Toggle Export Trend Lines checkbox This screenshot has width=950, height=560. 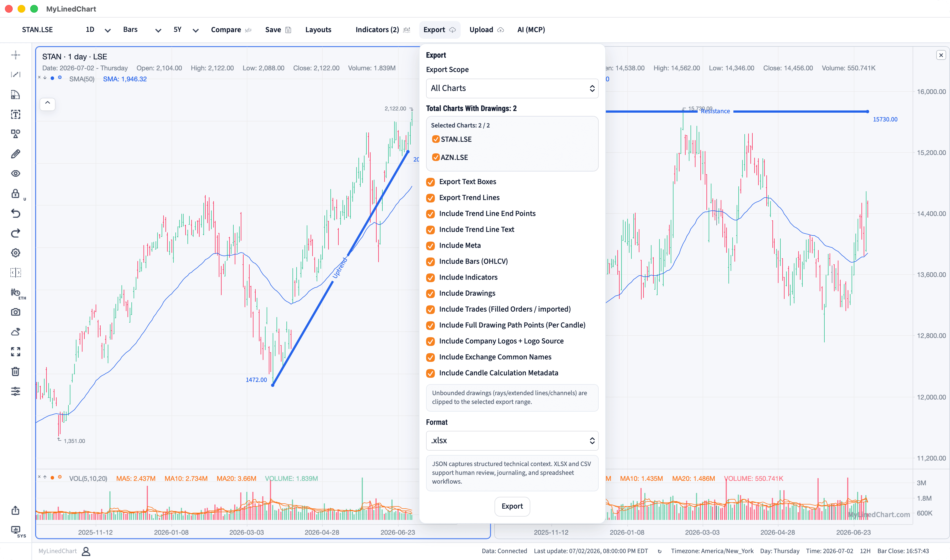tap(430, 198)
